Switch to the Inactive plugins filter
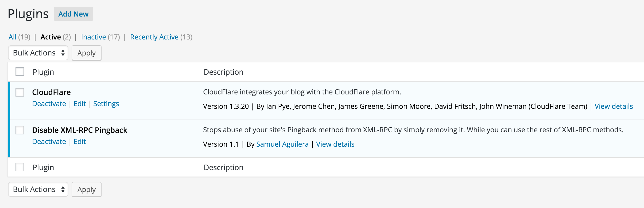The height and width of the screenshot is (208, 644). click(94, 37)
